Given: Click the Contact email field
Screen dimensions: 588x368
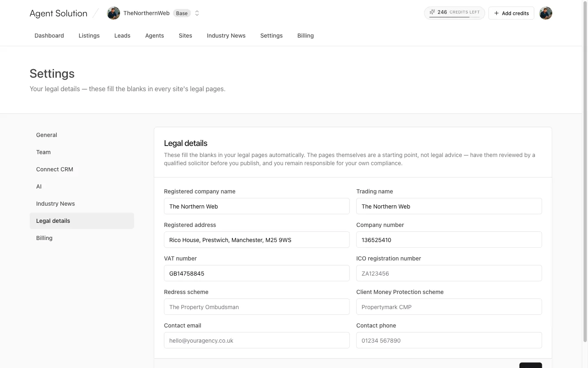Looking at the screenshot, I should [x=257, y=340].
